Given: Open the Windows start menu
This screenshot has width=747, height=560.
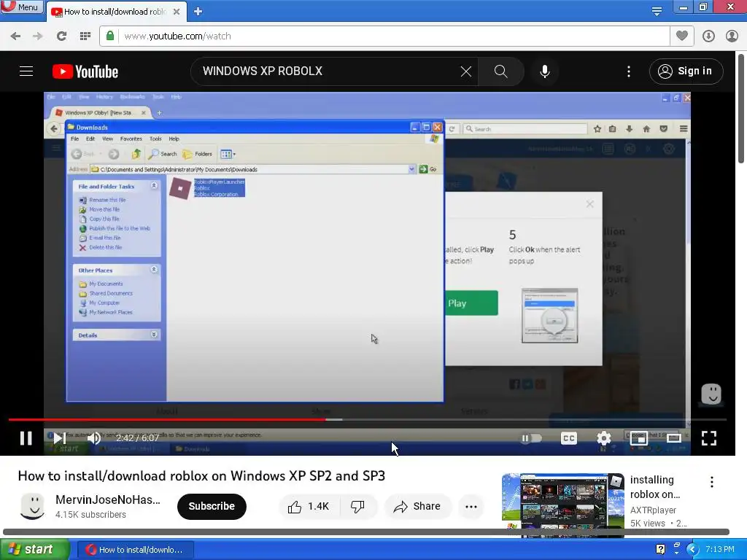Looking at the screenshot, I should point(34,550).
